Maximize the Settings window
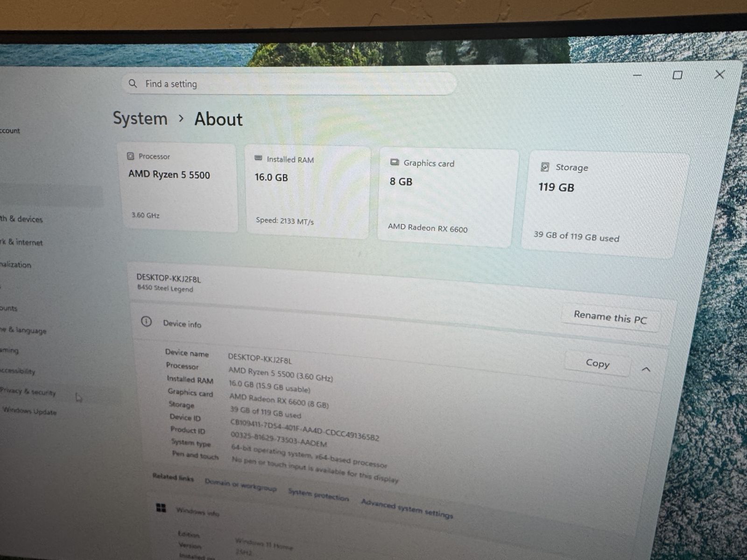The image size is (747, 560). (x=677, y=75)
